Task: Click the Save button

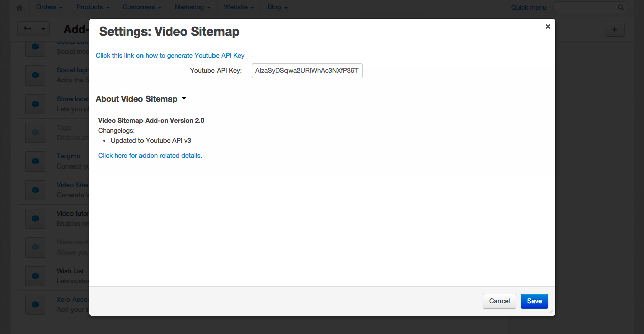Action: (x=534, y=301)
